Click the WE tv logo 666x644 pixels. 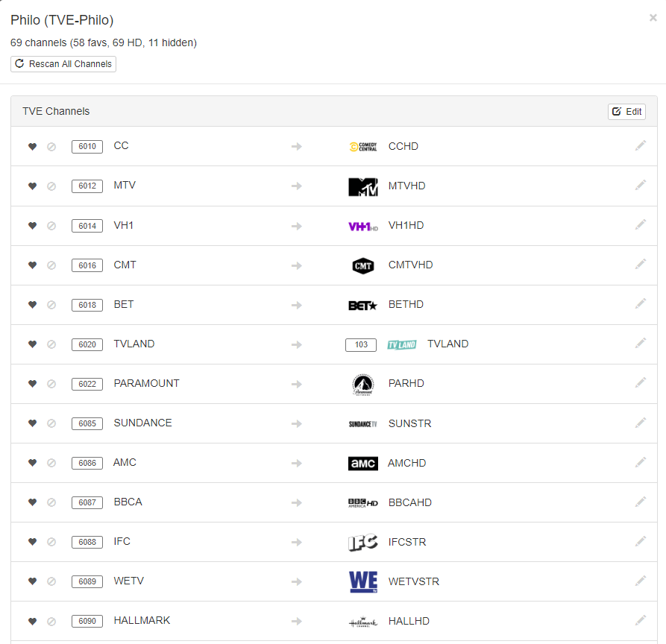tap(363, 581)
